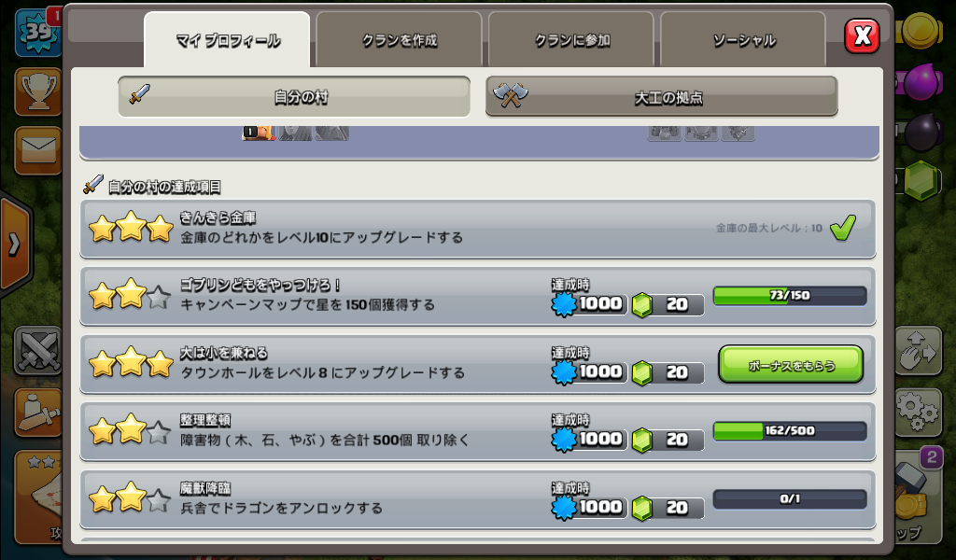Image resolution: width=956 pixels, height=560 pixels.
Task: Tap the gold coin resource icon
Action: tap(921, 29)
